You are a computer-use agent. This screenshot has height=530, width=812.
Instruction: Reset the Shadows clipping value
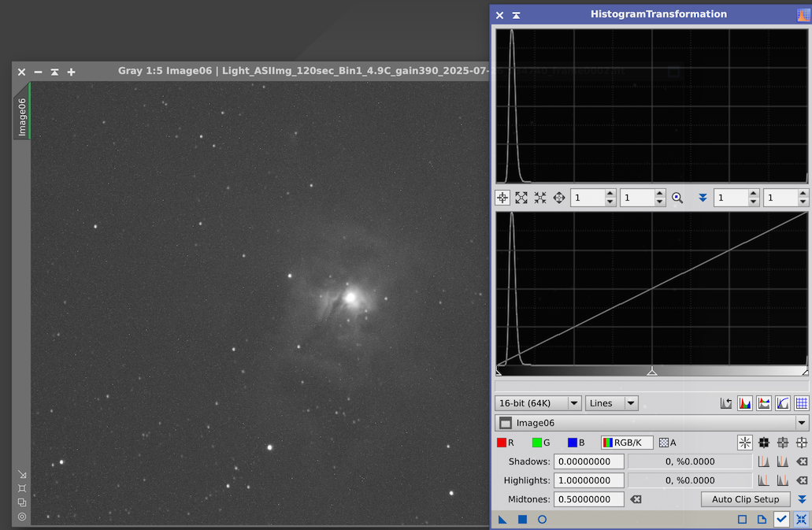802,461
